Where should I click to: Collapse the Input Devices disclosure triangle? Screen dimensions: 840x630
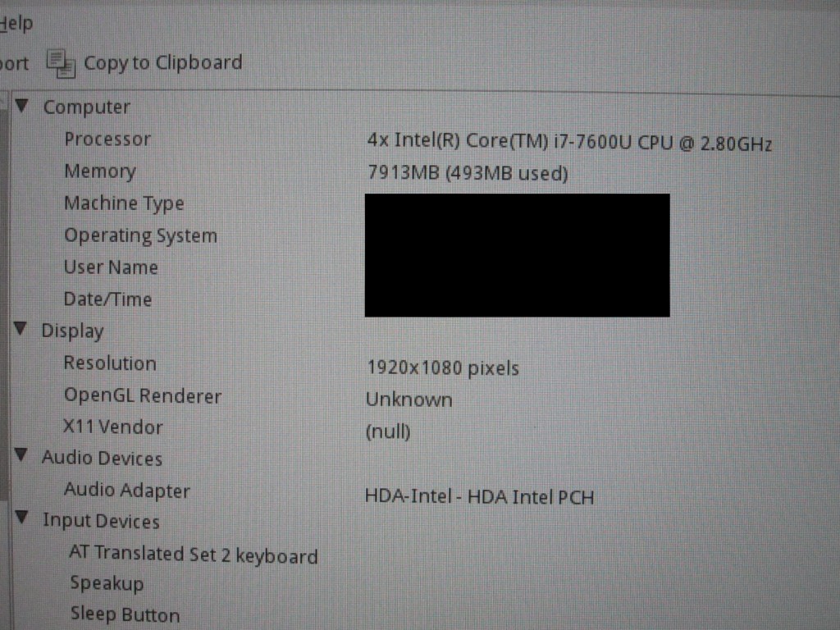[x=22, y=517]
